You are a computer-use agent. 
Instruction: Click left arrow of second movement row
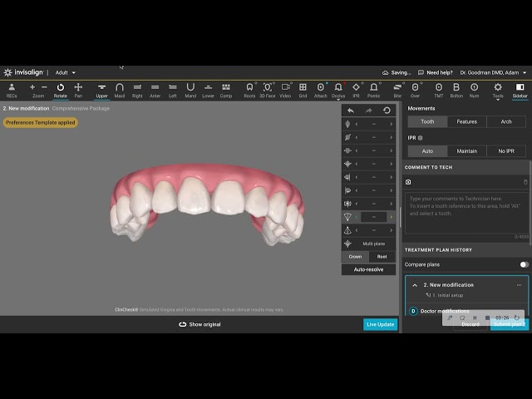pos(357,137)
